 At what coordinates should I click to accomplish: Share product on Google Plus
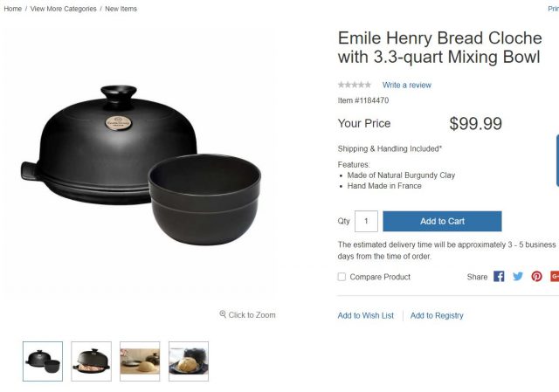tap(555, 277)
